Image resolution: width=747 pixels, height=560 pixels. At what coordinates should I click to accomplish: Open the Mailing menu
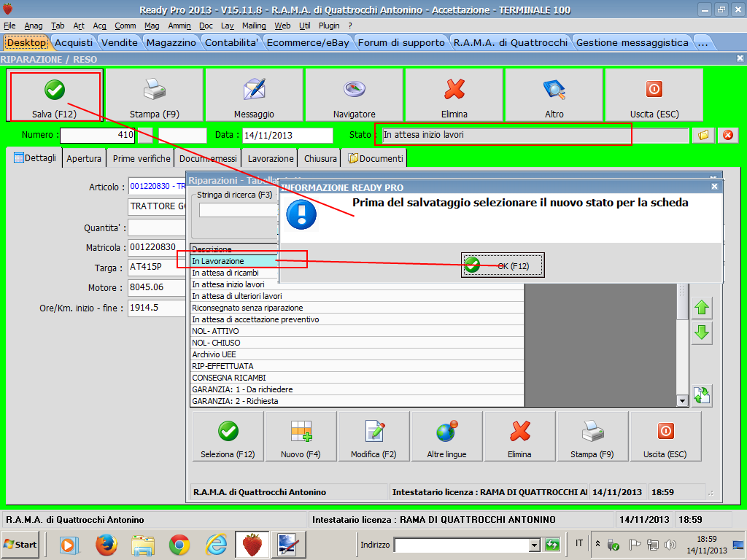254,26
